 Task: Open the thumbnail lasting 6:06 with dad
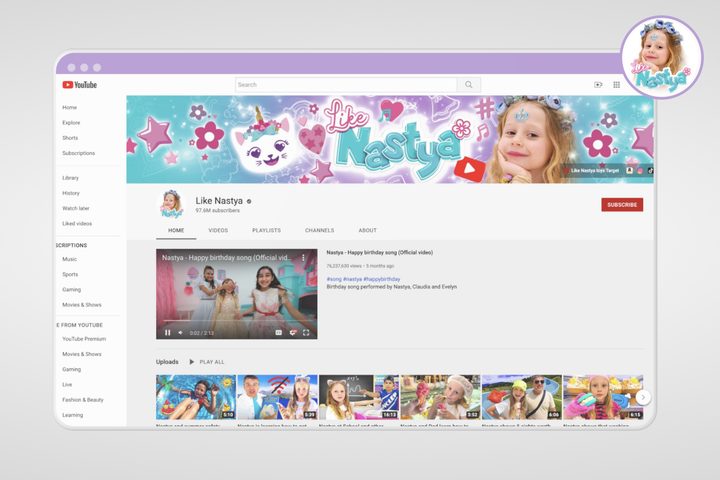pos(522,397)
